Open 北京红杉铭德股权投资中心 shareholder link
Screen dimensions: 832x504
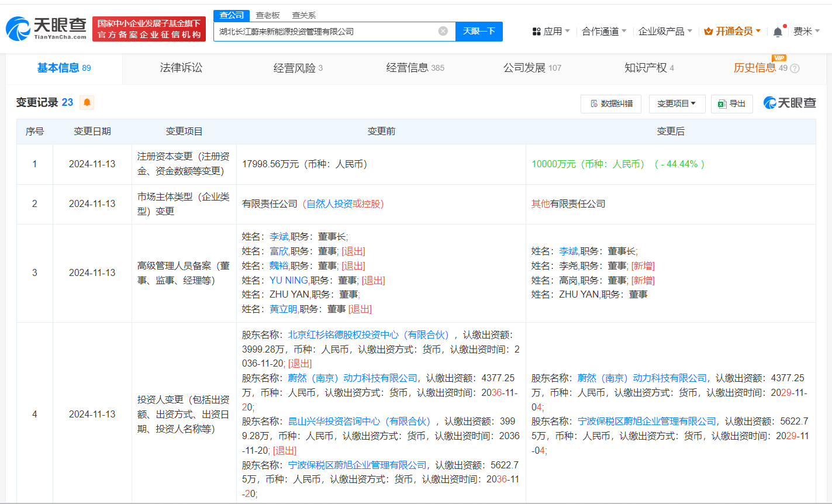368,334
